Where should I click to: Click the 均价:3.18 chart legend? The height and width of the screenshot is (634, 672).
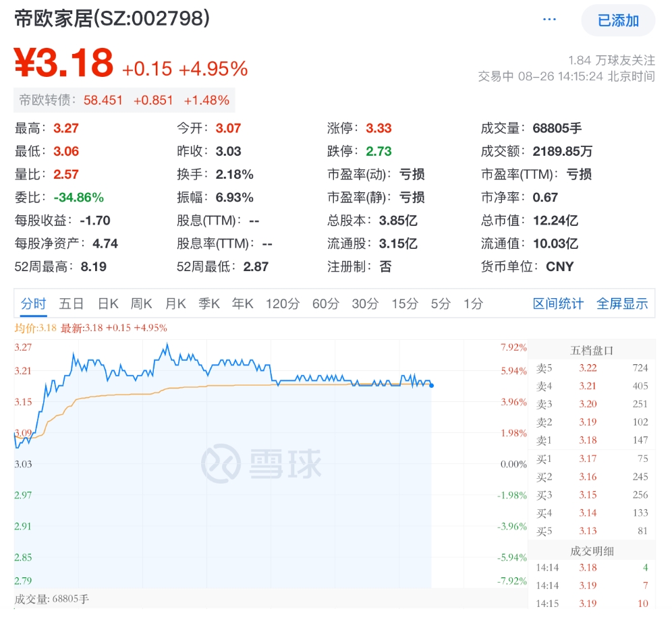pyautogui.click(x=35, y=328)
